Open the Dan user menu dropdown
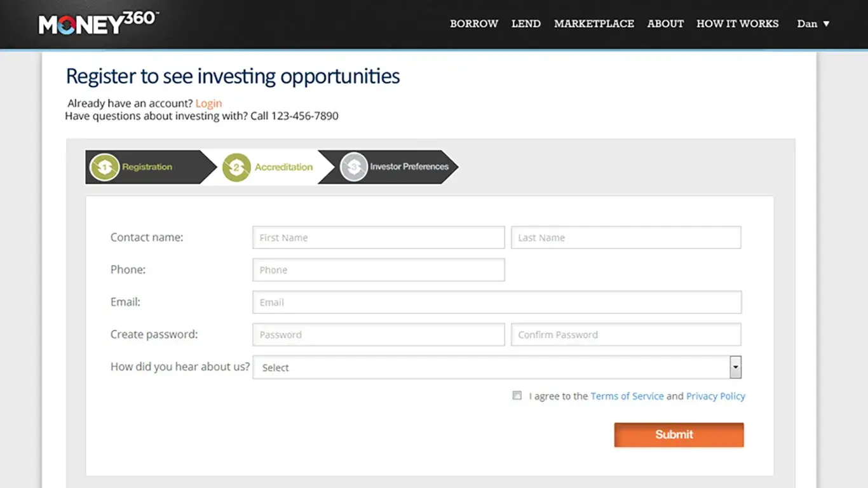868x488 pixels. pos(813,24)
